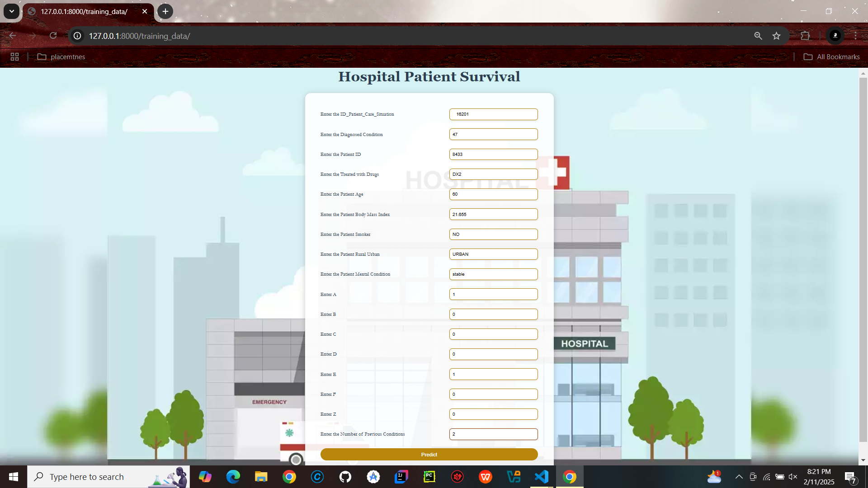Close the training_data tab
The width and height of the screenshot is (868, 488).
[x=145, y=11]
